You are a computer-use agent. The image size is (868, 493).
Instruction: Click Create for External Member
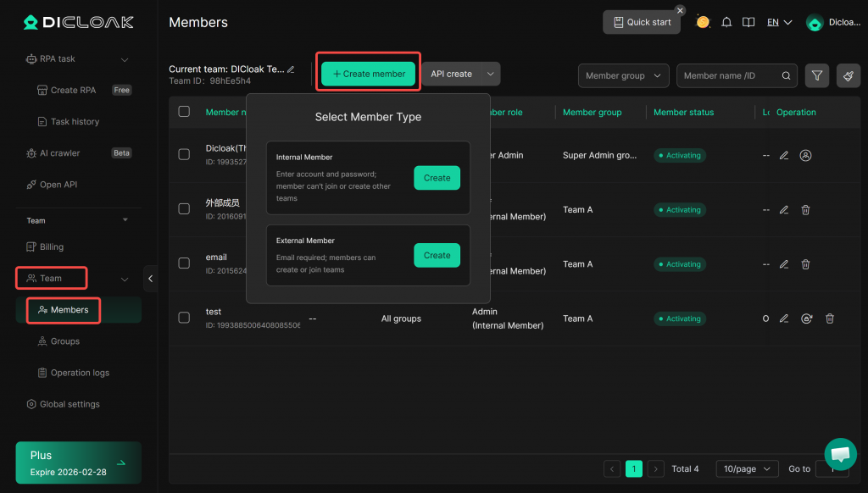point(437,255)
